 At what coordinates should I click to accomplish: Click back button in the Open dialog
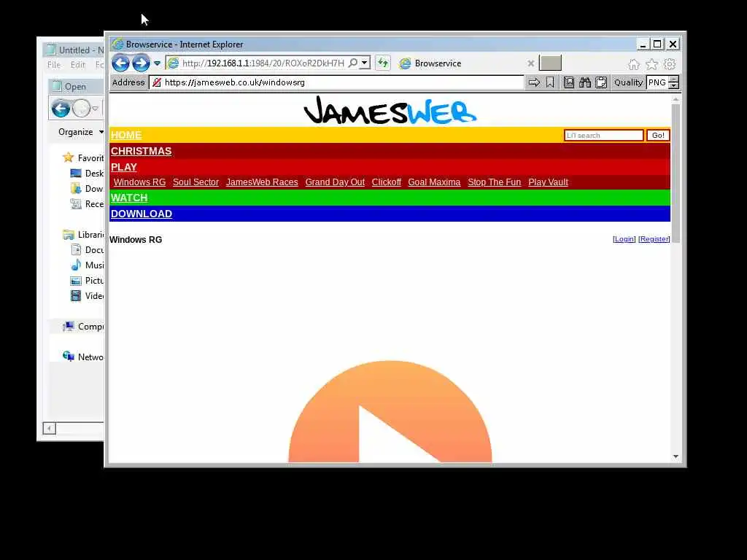pyautogui.click(x=61, y=109)
